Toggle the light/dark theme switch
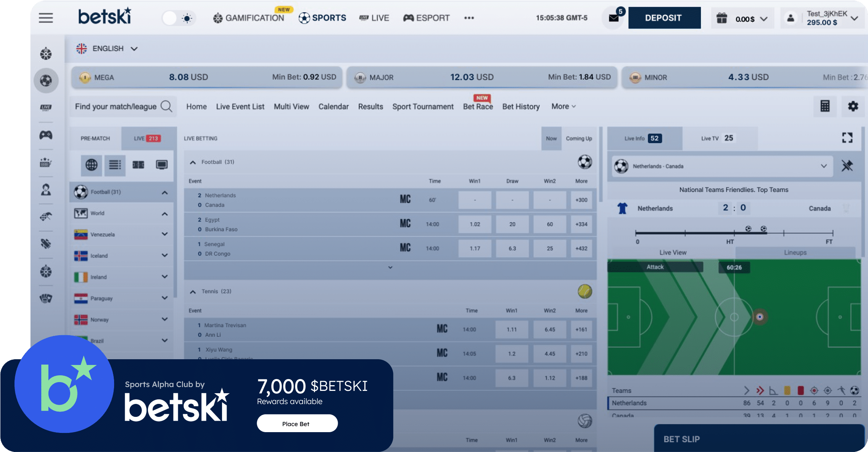Image resolution: width=868 pixels, height=452 pixels. pos(179,18)
